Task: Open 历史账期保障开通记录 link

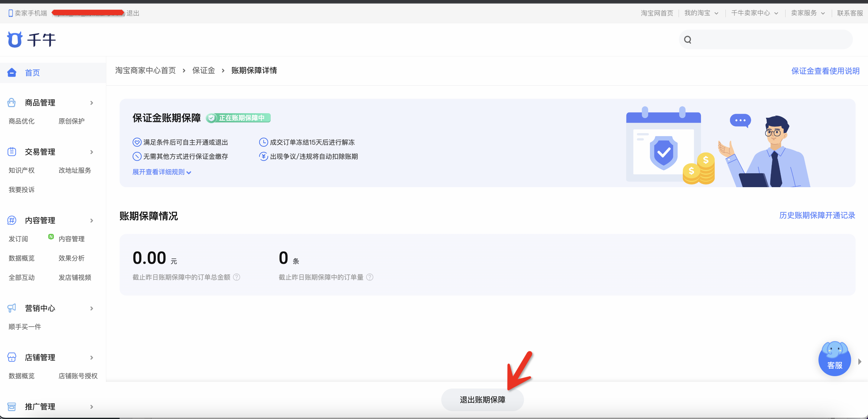Action: point(817,215)
